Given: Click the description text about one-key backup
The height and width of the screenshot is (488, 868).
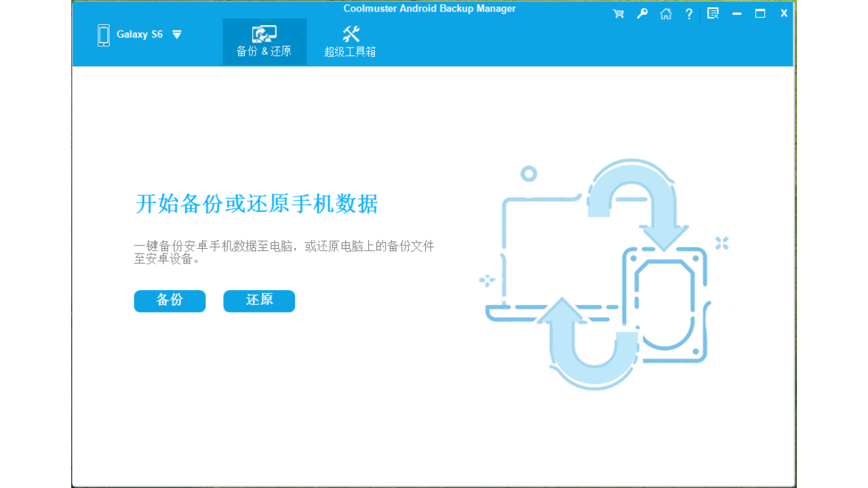Looking at the screenshot, I should (x=285, y=252).
